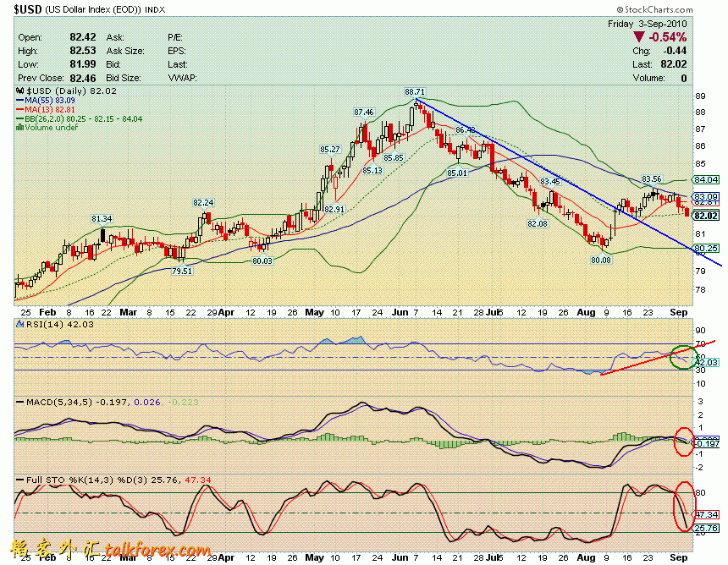This screenshot has width=728, height=565.
Task: Click the 84.04 upper band axis tag
Action: click(706, 179)
